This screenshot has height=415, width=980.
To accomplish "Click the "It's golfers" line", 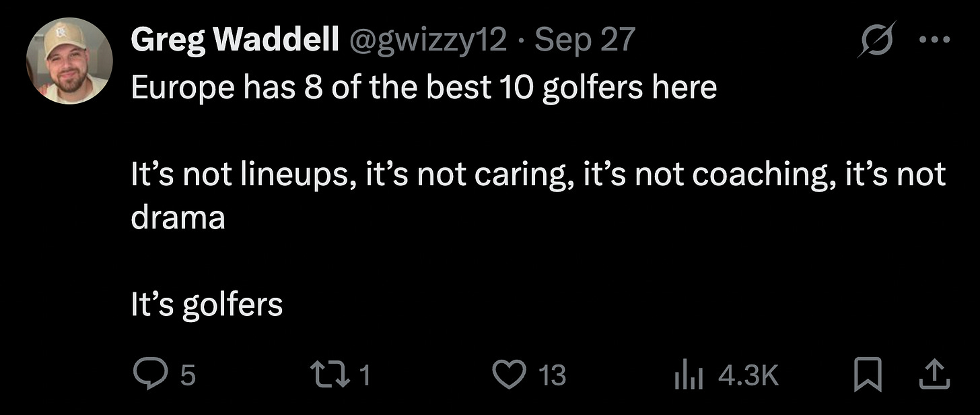I will coord(207,306).
